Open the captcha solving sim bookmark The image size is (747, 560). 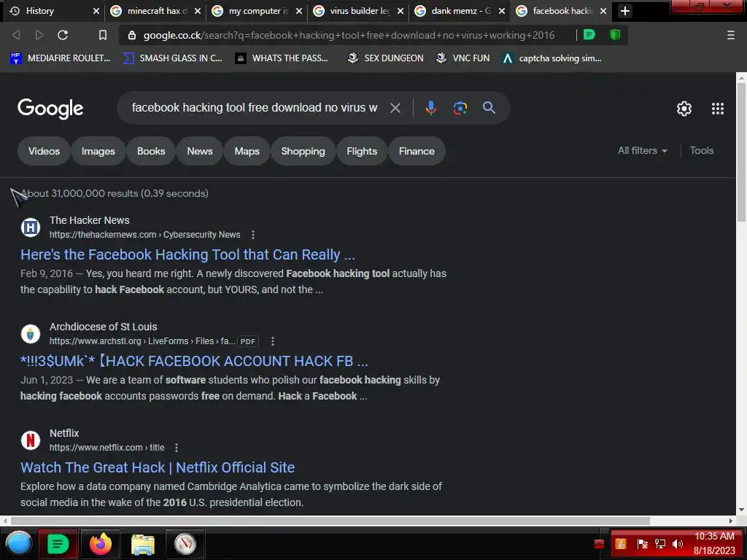[x=552, y=58]
